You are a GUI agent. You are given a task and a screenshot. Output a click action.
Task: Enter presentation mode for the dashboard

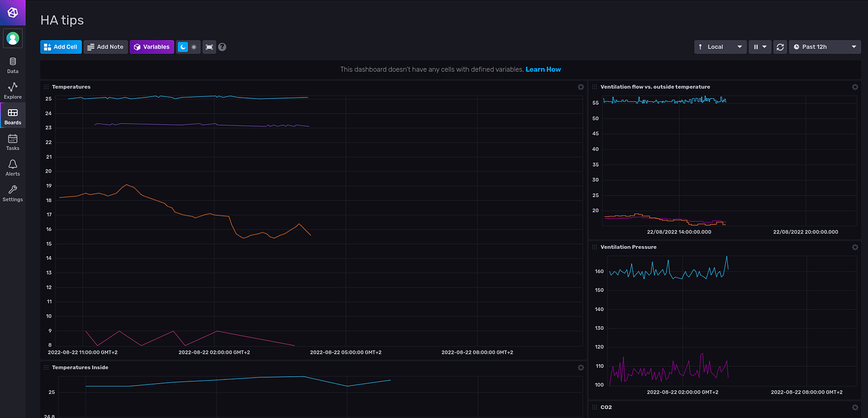(x=209, y=47)
